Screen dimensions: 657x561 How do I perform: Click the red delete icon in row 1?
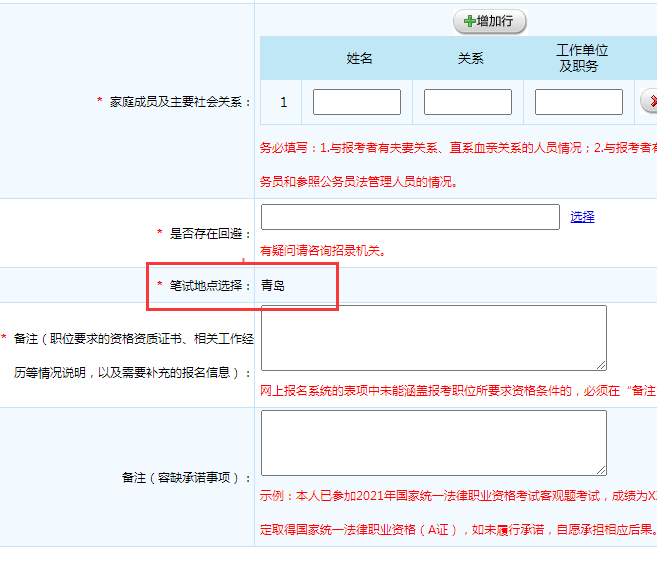click(650, 102)
